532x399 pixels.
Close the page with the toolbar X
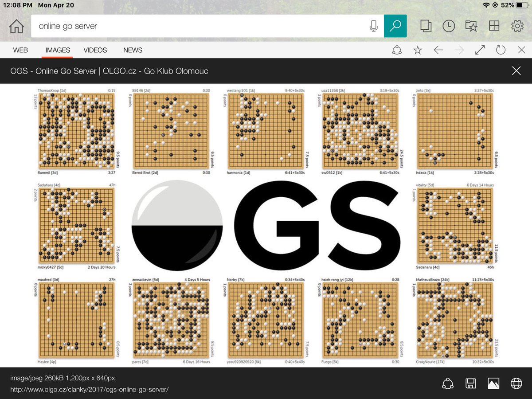[x=522, y=50]
